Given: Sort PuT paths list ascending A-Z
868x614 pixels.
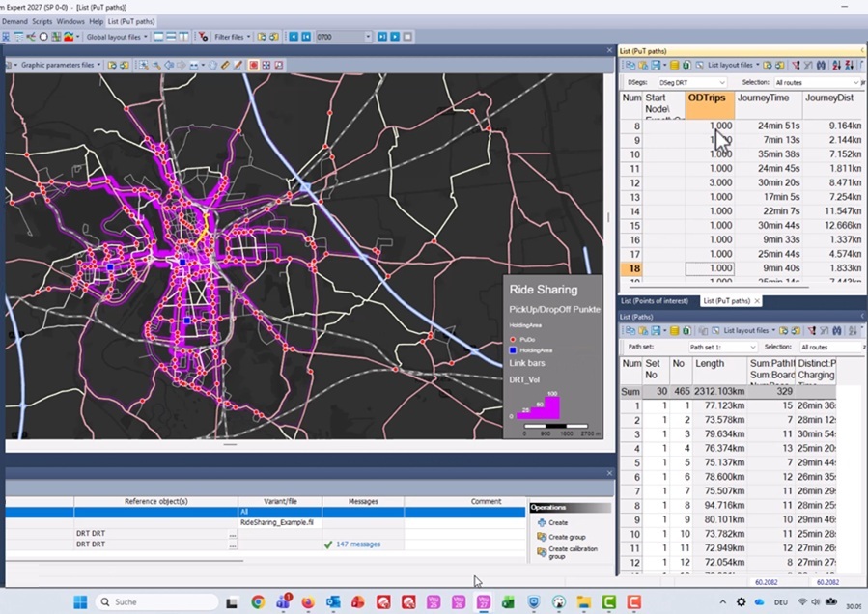Looking at the screenshot, I should [836, 66].
